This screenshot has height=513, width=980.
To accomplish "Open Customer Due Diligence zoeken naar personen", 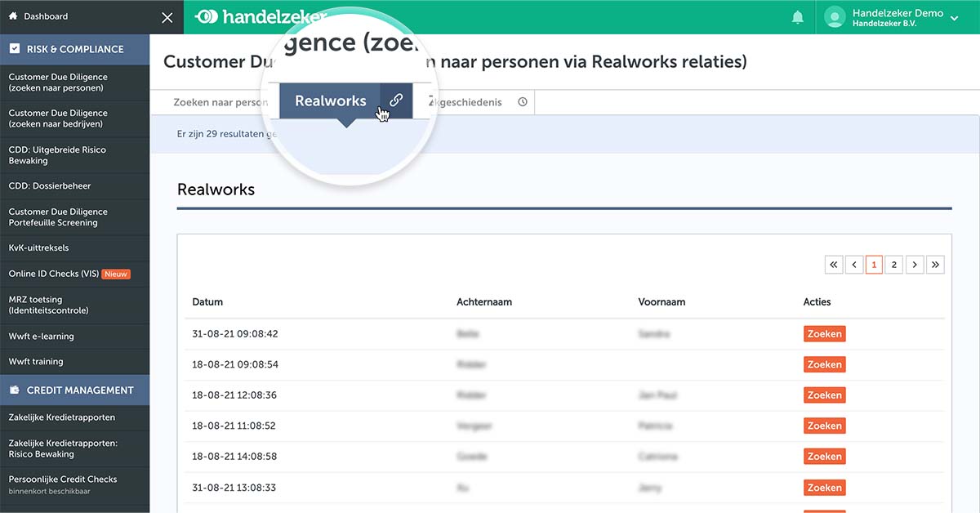I will 75,83.
